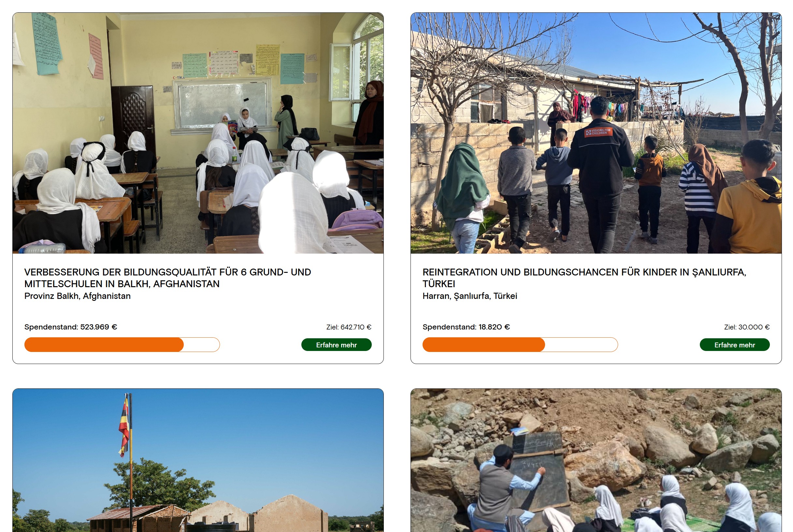The width and height of the screenshot is (793, 532).
Task: Click 'Erfahre mehr' on the Balkh Afghanistan project
Action: pos(336,345)
